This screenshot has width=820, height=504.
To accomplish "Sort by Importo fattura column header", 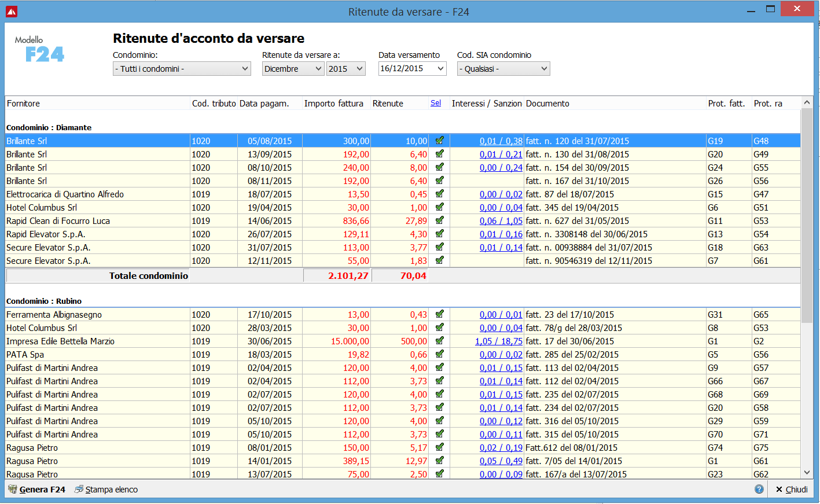I will click(x=333, y=104).
